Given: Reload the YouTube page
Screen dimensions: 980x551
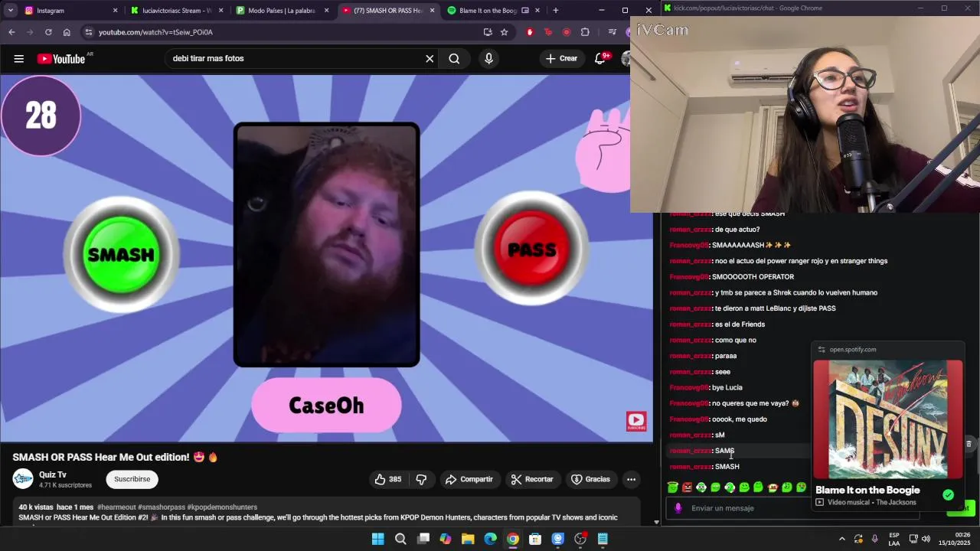Looking at the screenshot, I should pyautogui.click(x=48, y=32).
